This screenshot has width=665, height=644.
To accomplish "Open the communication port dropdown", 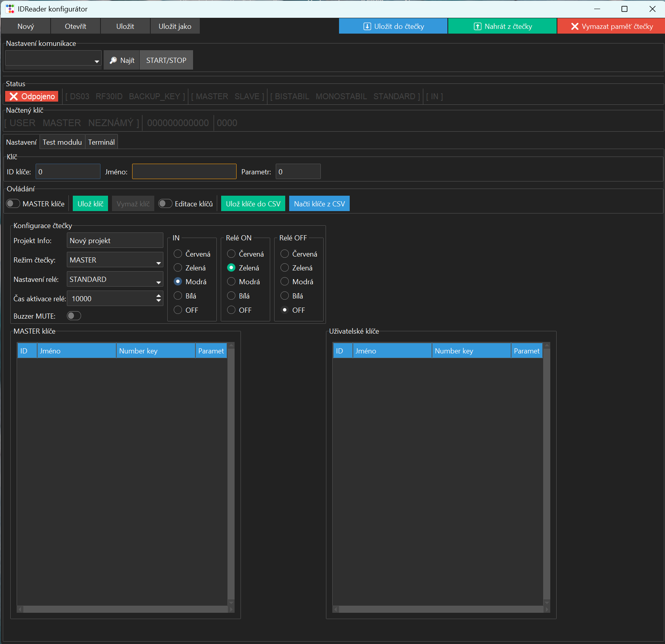I will (53, 60).
